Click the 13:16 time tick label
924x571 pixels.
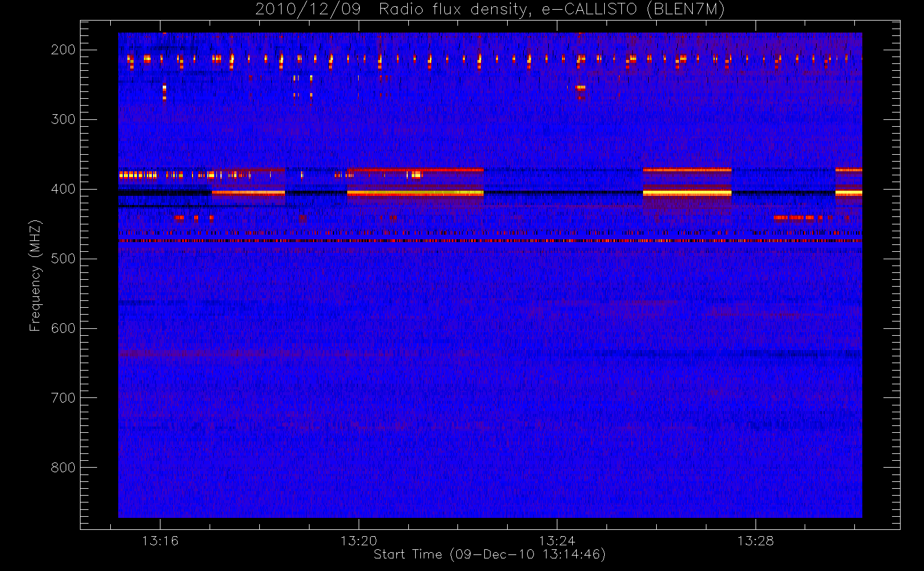[160, 541]
